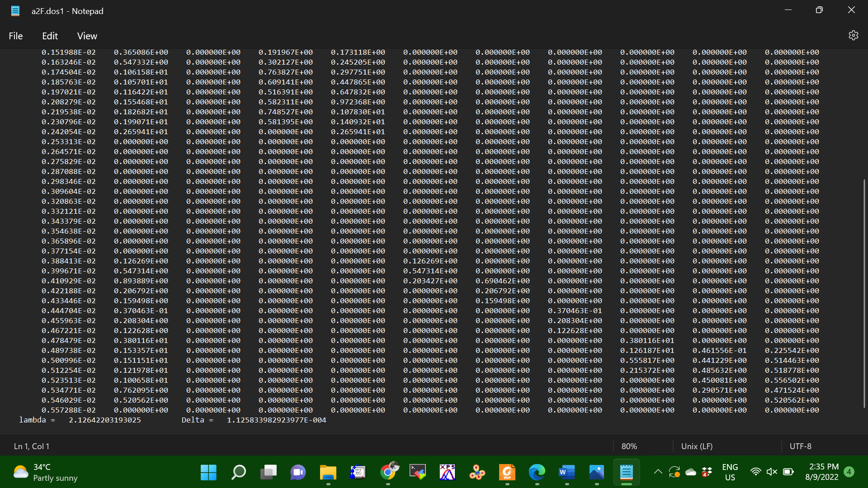Click zoom level 80% in status bar
Image resolution: width=868 pixels, height=488 pixels.
[x=629, y=446]
